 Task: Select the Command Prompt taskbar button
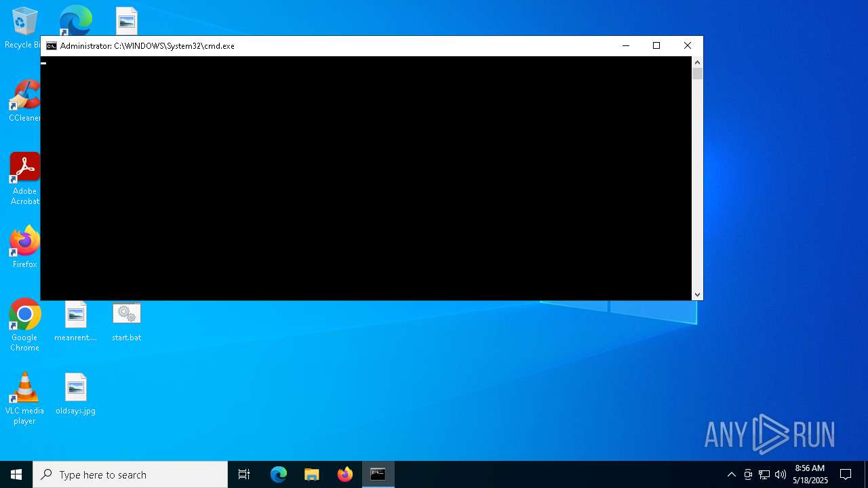(x=378, y=474)
